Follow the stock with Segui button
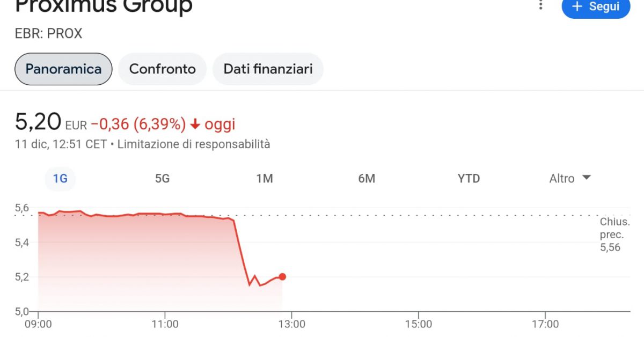Screen dimensions: 644x337 click(596, 6)
